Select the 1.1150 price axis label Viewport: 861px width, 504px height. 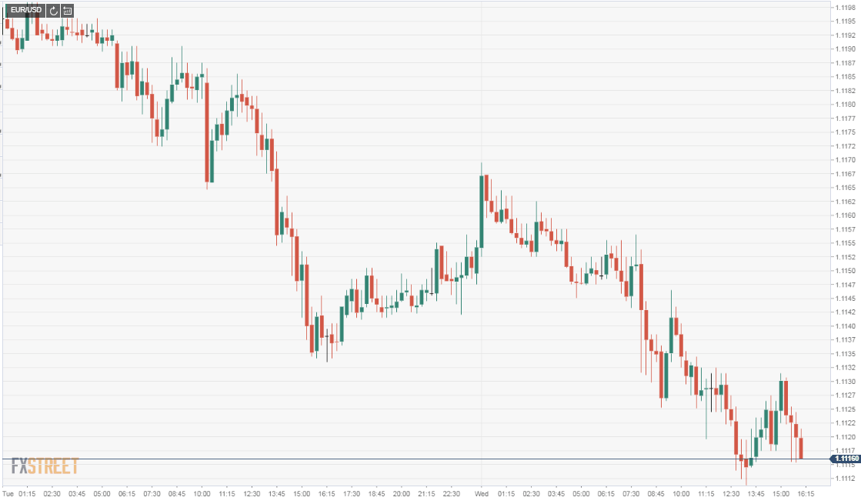tap(844, 271)
